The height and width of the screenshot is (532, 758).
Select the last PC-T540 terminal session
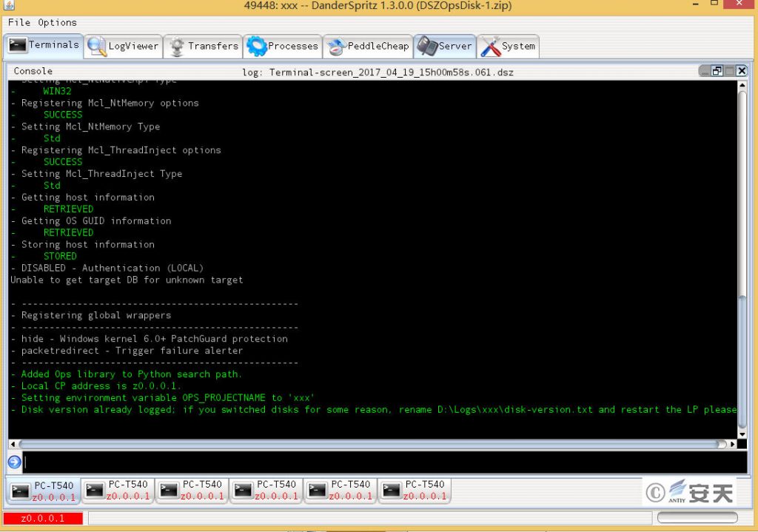tap(415, 491)
